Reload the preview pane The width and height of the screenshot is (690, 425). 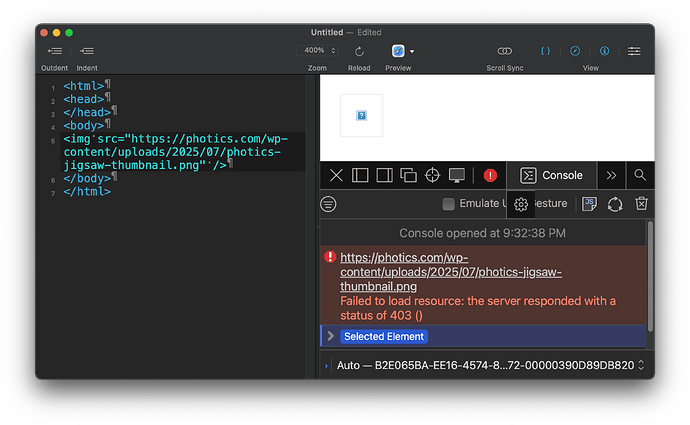point(359,51)
